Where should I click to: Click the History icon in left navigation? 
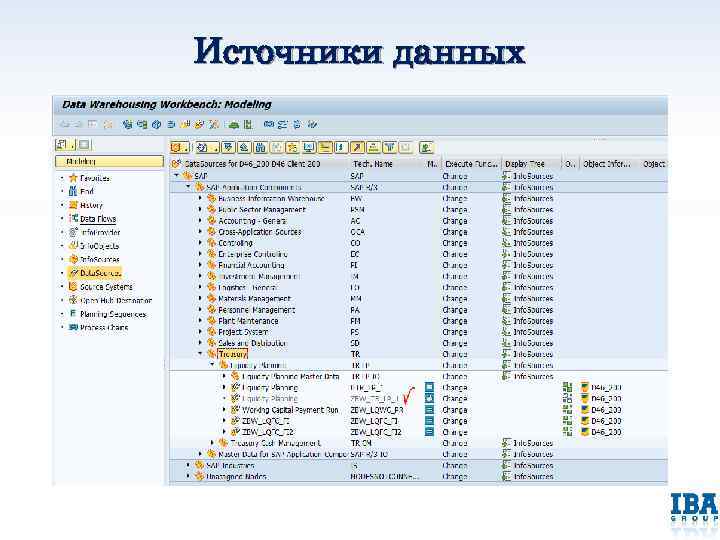click(x=73, y=205)
